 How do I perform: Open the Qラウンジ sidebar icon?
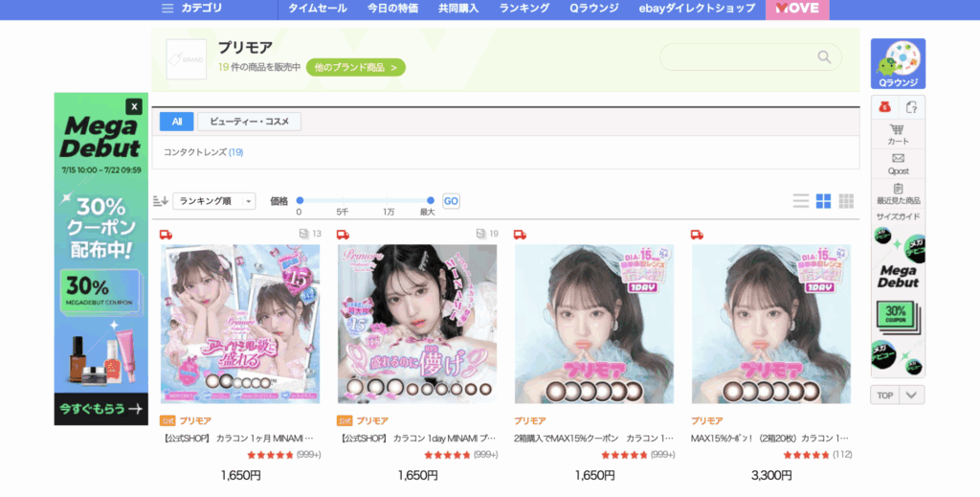click(898, 64)
